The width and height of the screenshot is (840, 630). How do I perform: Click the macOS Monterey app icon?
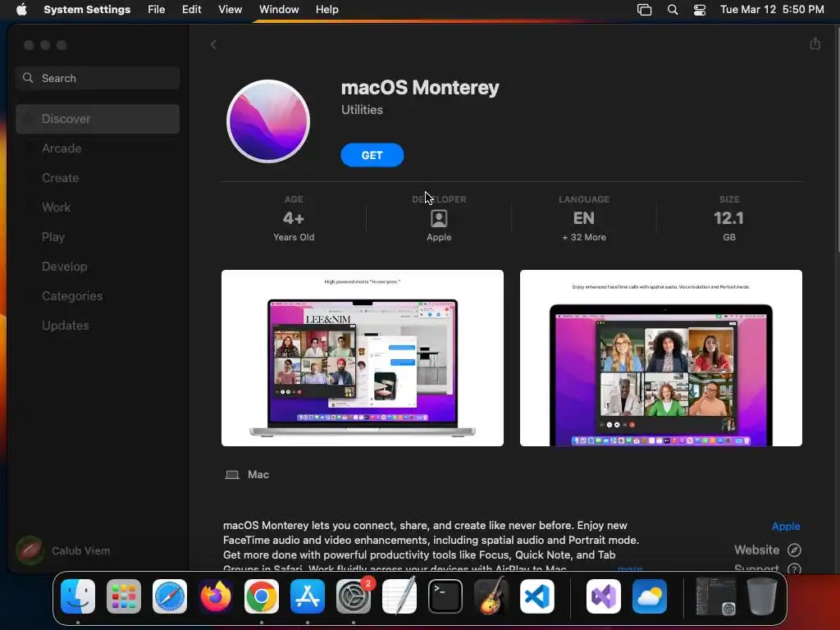(x=268, y=121)
